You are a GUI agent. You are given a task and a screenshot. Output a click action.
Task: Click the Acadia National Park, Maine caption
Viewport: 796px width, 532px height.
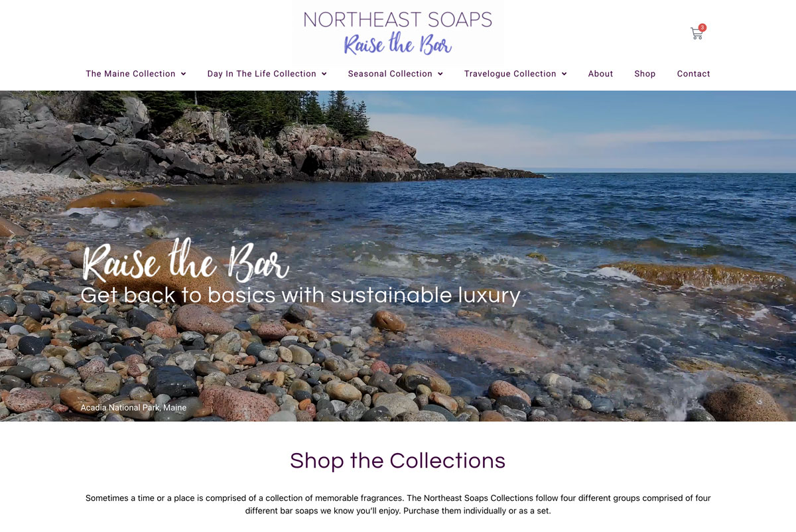click(x=133, y=407)
